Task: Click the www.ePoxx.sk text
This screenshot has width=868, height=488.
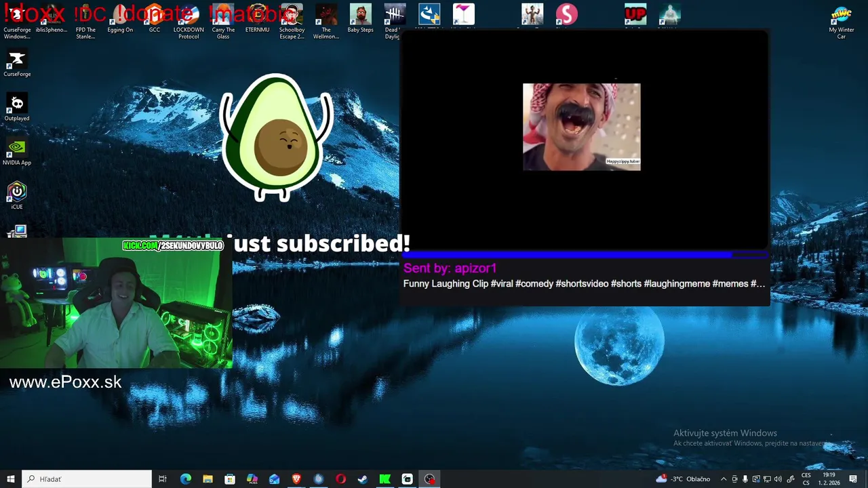Action: click(66, 382)
